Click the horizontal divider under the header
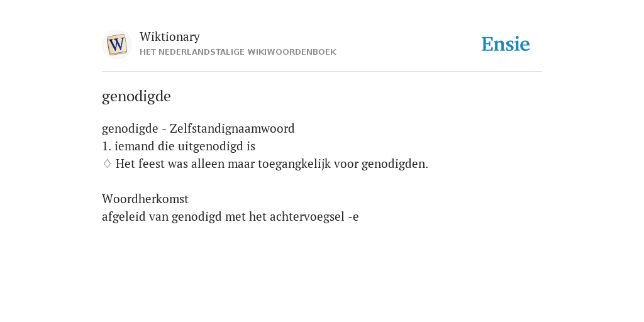 tap(322, 72)
